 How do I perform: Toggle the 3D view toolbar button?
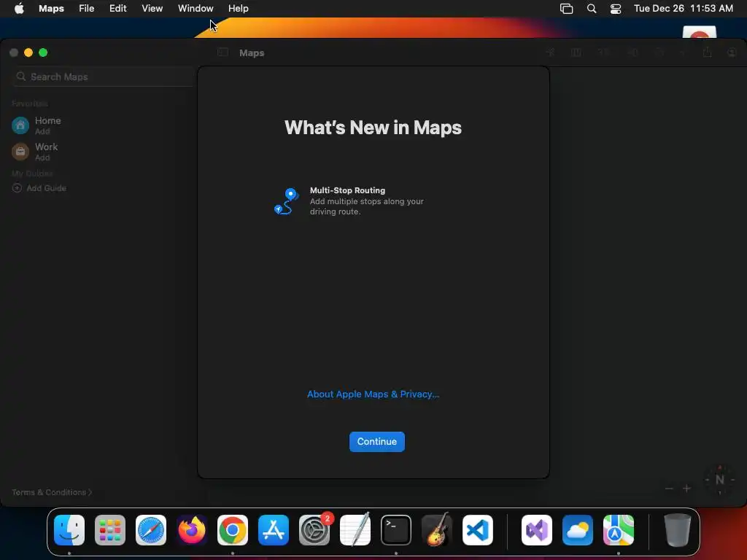click(x=604, y=52)
